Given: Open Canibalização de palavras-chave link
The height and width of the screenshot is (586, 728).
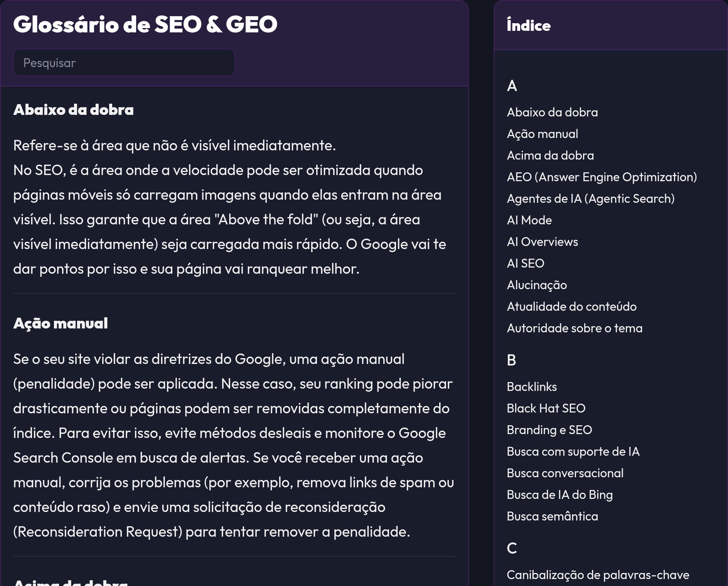Looking at the screenshot, I should [x=598, y=575].
